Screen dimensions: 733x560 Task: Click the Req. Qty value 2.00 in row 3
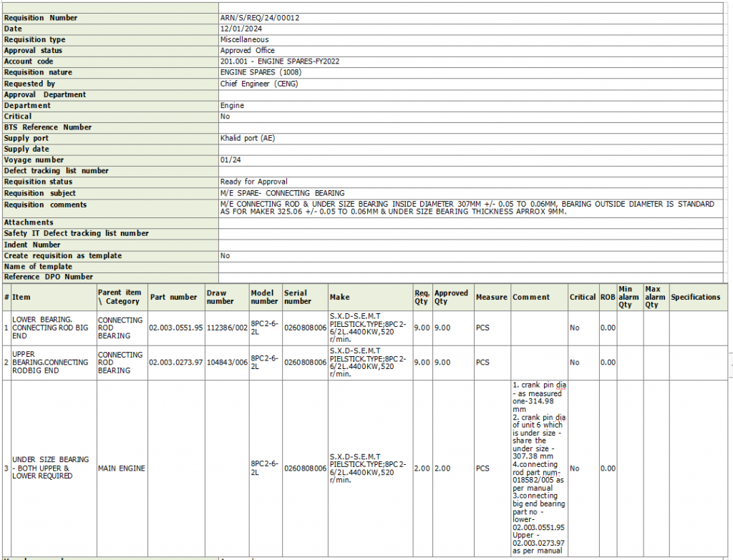click(x=422, y=468)
